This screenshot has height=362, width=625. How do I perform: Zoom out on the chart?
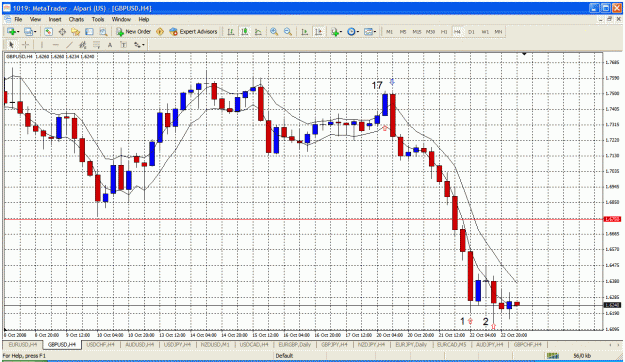(288, 31)
